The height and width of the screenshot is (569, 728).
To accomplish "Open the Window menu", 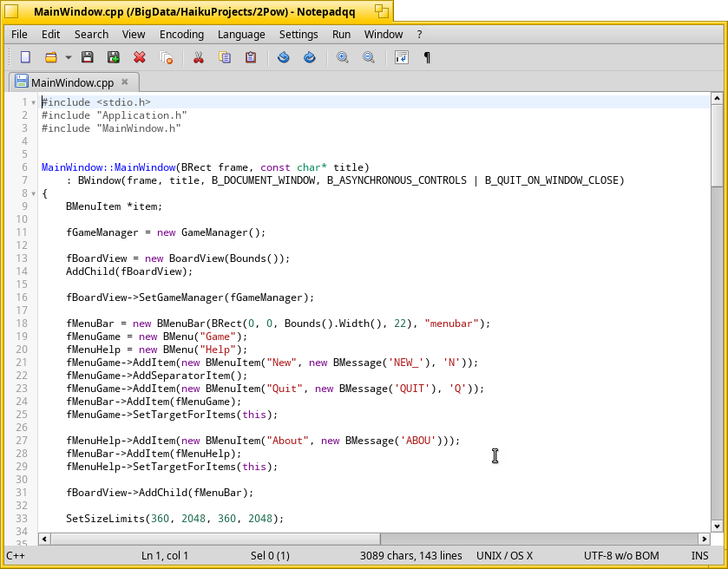I will click(x=384, y=35).
